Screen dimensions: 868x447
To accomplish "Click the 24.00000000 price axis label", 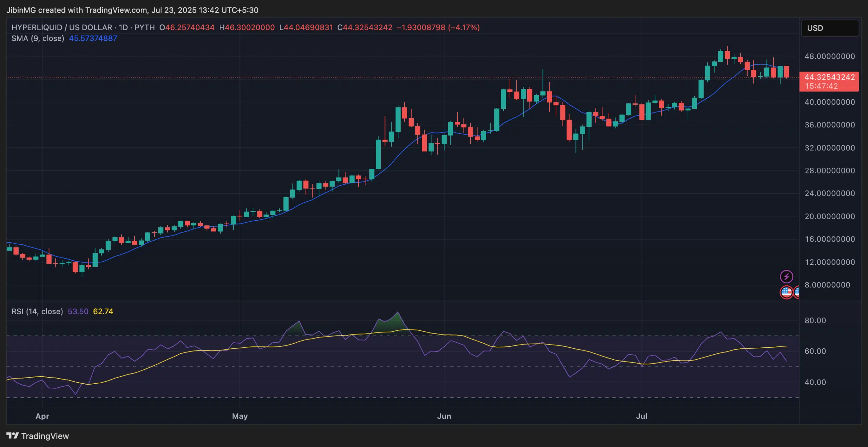I will coord(830,193).
